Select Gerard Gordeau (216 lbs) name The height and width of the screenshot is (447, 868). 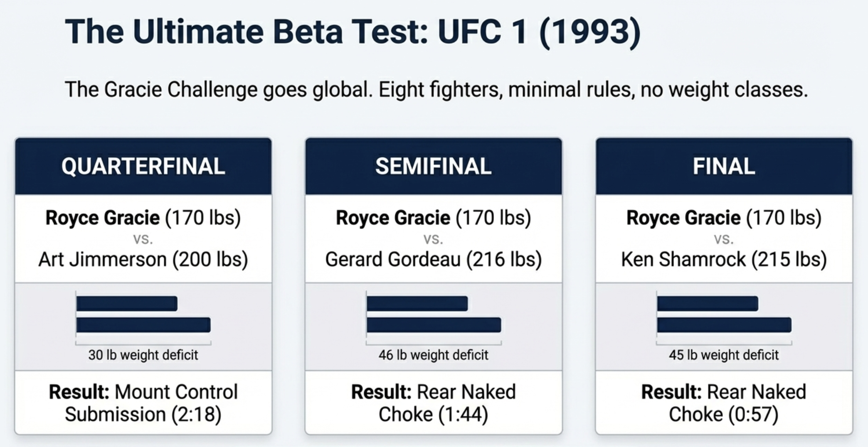click(433, 260)
